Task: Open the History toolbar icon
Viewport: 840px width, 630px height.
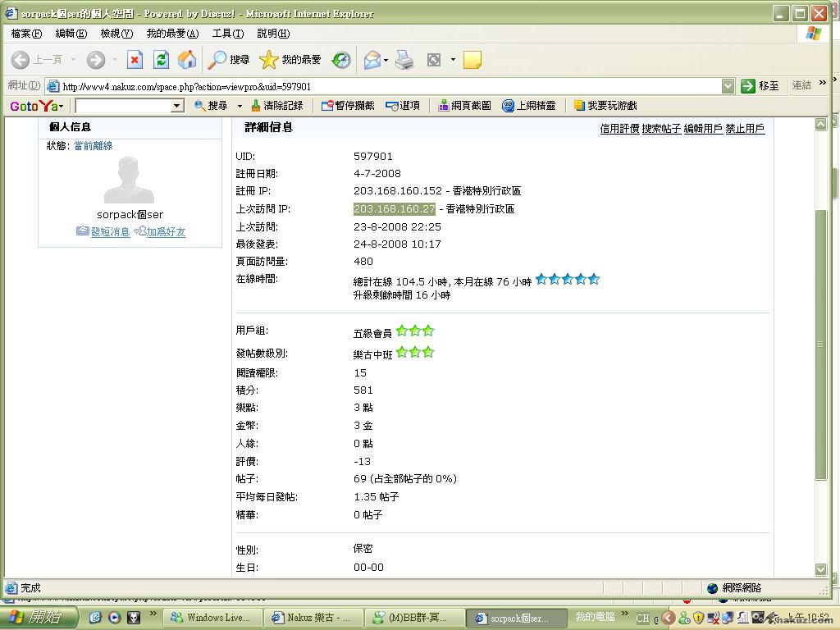Action: 341,60
